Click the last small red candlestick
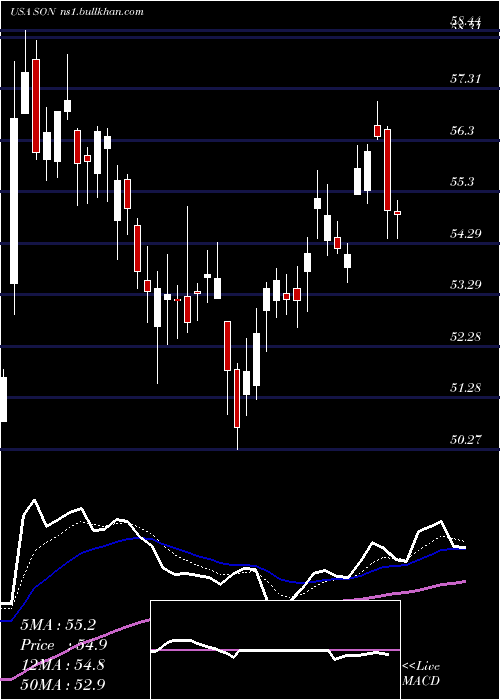500x700 pixels. [x=397, y=213]
